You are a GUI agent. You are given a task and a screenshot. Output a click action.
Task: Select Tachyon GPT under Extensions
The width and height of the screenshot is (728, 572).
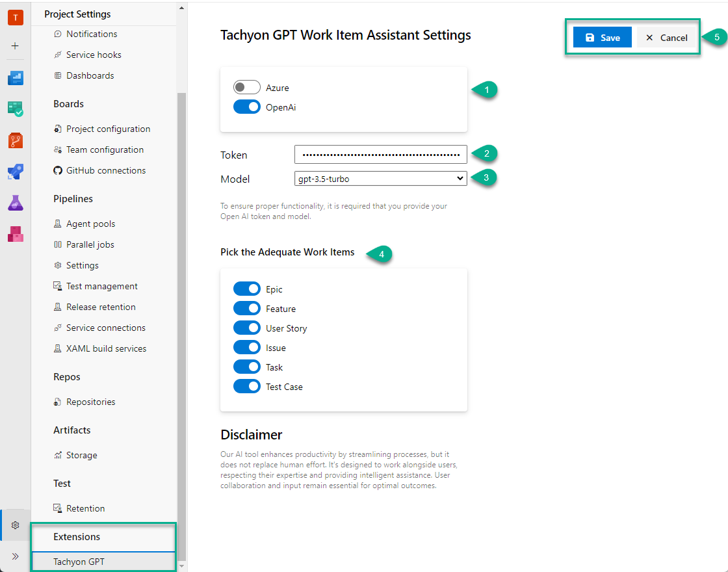78,561
